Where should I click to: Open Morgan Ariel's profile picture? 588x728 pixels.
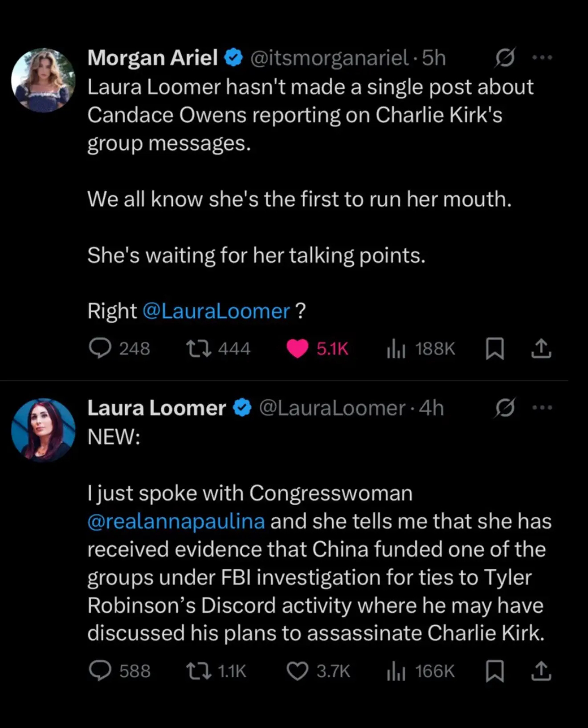[x=43, y=80]
